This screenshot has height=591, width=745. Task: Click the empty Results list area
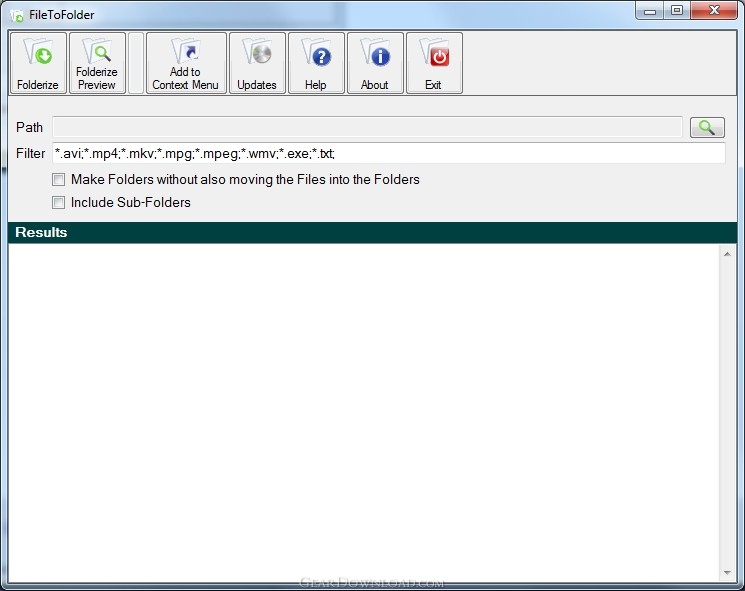363,413
